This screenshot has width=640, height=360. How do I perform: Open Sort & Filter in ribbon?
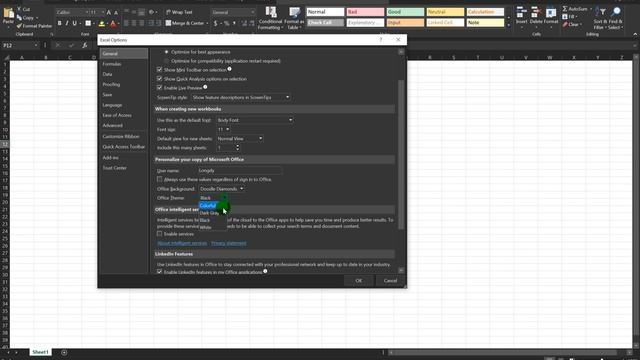600,18
